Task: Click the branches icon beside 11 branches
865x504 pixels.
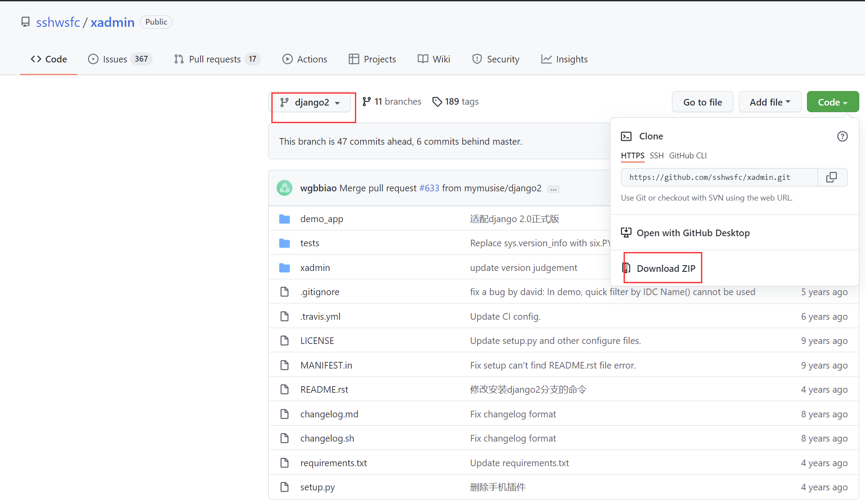Action: coord(366,102)
